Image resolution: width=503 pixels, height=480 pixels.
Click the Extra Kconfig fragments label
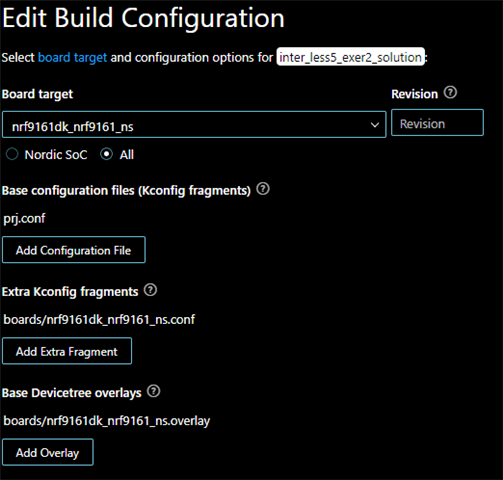70,292
